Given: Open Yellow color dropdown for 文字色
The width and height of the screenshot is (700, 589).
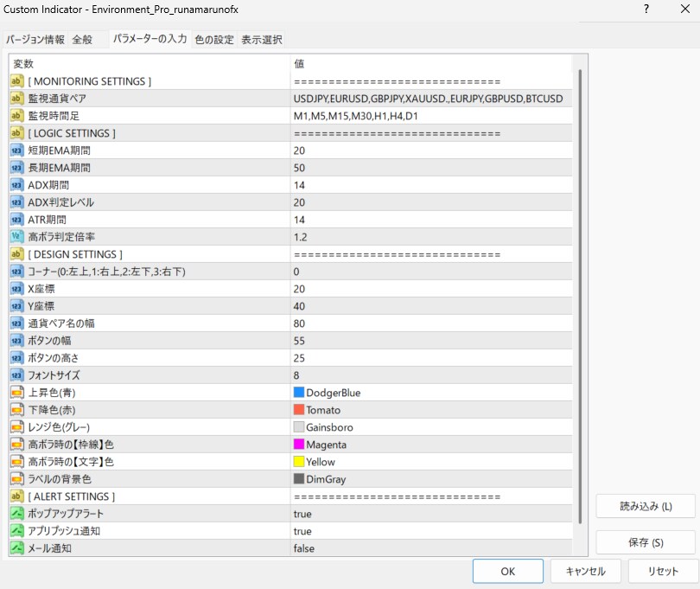Looking at the screenshot, I should [x=431, y=462].
